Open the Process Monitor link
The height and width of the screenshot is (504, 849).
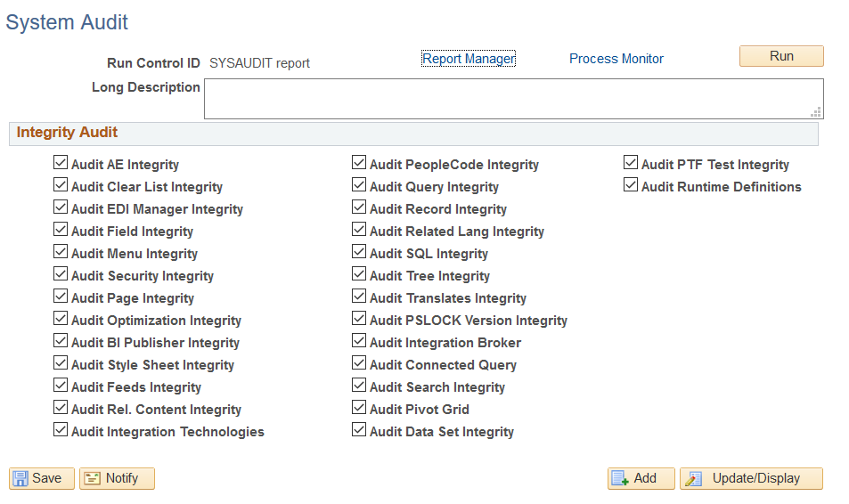pyautogui.click(x=616, y=59)
